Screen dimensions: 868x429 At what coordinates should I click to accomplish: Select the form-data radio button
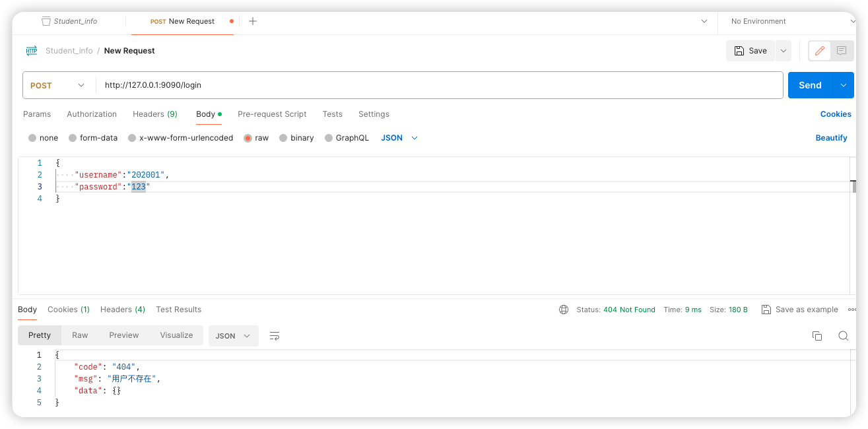(x=73, y=138)
